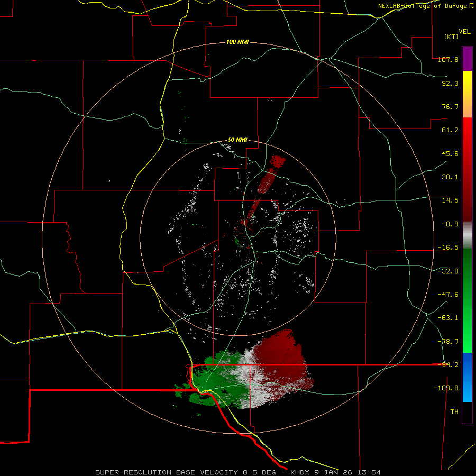The height and width of the screenshot is (476, 476).
Task: Click the TH legend label
Action: click(x=454, y=412)
